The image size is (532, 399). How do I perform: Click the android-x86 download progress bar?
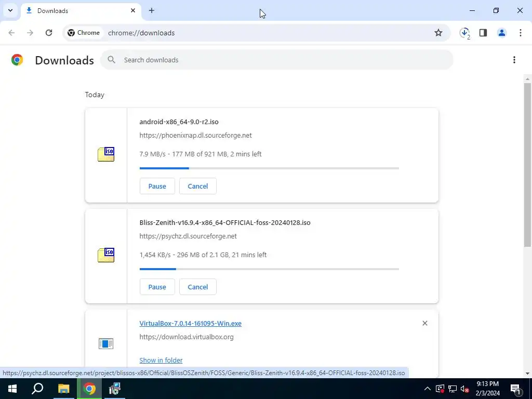269,168
